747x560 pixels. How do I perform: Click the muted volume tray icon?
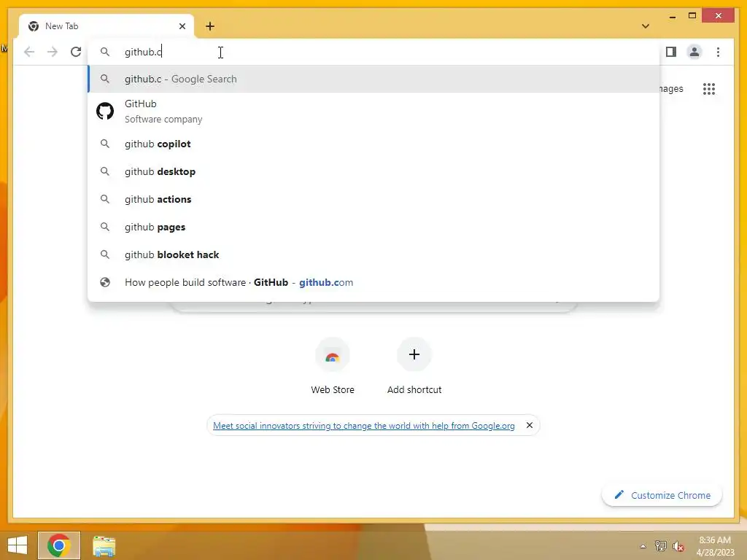[x=678, y=546]
